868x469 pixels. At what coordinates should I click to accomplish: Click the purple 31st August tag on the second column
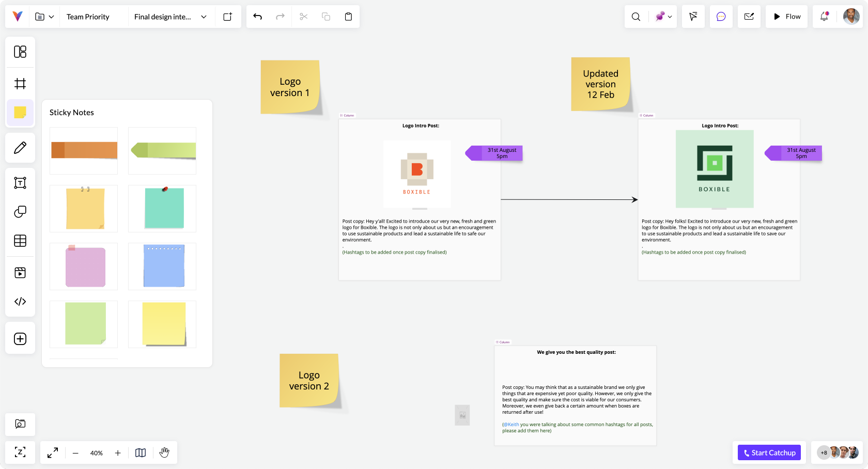point(794,153)
